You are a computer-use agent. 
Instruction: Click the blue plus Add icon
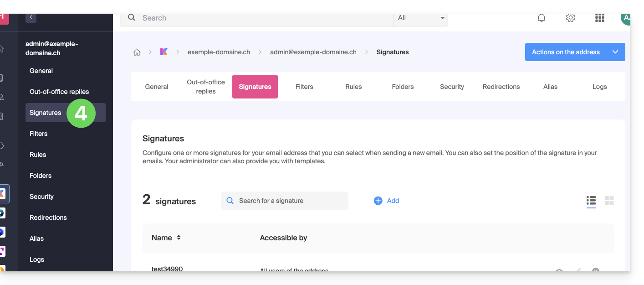pyautogui.click(x=378, y=201)
